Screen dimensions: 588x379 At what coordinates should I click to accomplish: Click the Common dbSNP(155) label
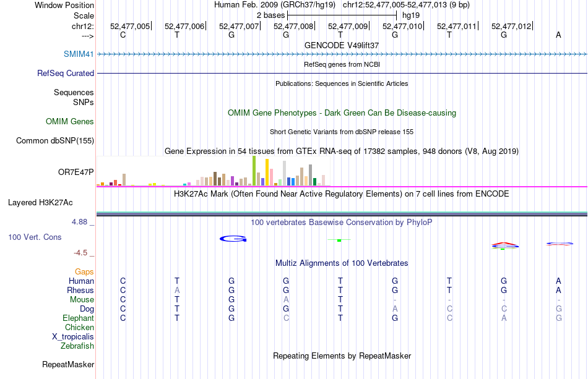point(54,140)
